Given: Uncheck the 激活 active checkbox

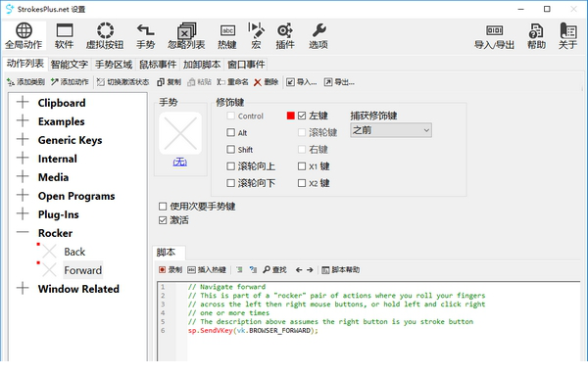Looking at the screenshot, I should [x=163, y=220].
